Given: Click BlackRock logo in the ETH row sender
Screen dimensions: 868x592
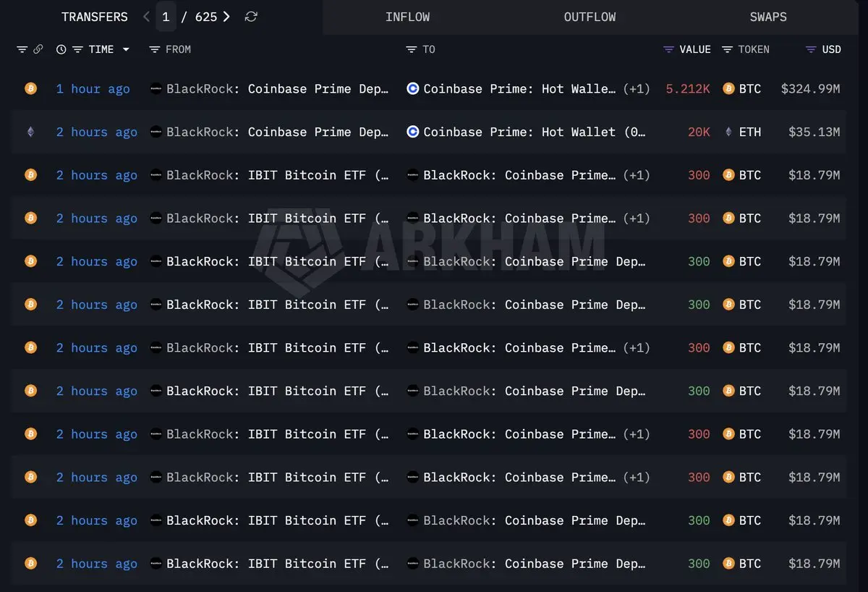Looking at the screenshot, I should coord(156,132).
